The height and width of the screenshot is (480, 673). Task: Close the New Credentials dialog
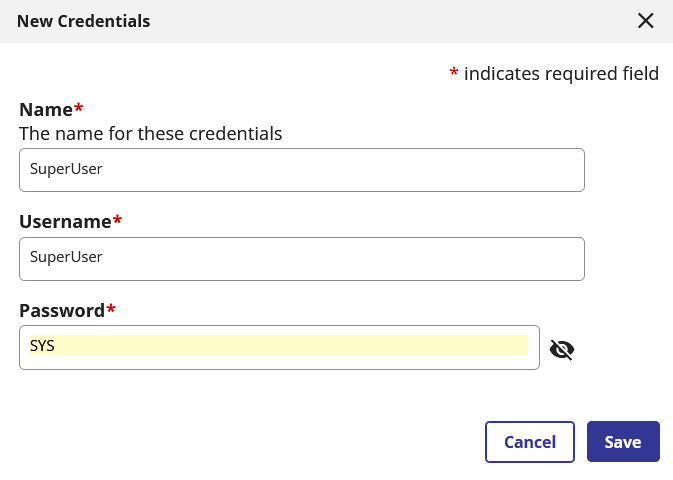tap(646, 21)
